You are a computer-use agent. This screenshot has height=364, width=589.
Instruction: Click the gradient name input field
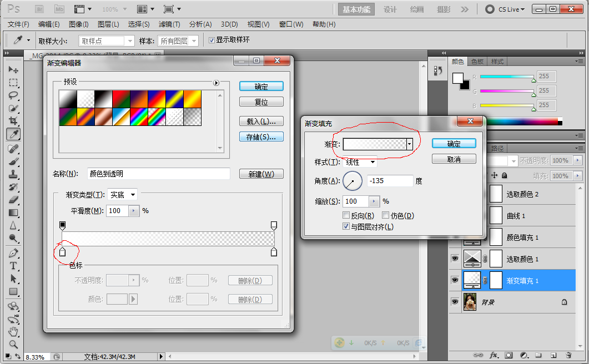tap(159, 174)
